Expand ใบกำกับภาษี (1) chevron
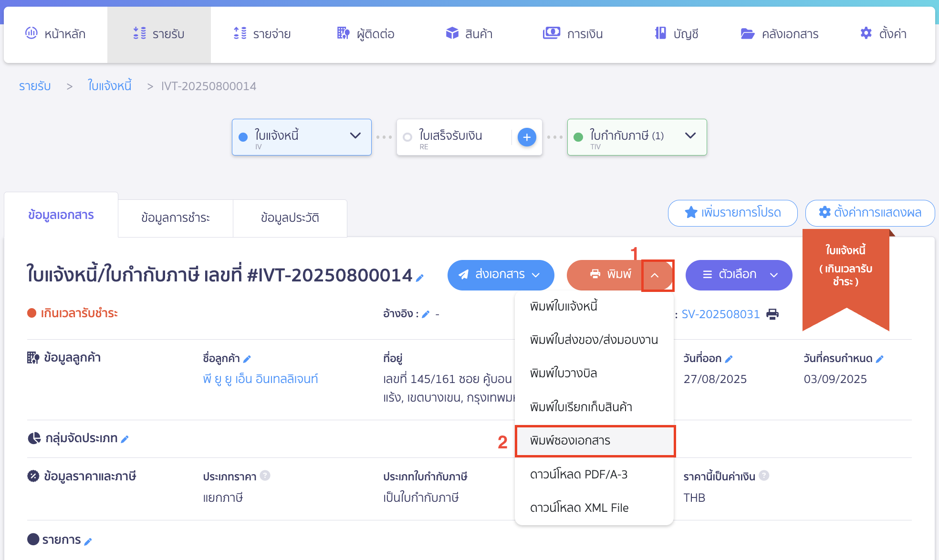 pyautogui.click(x=690, y=136)
